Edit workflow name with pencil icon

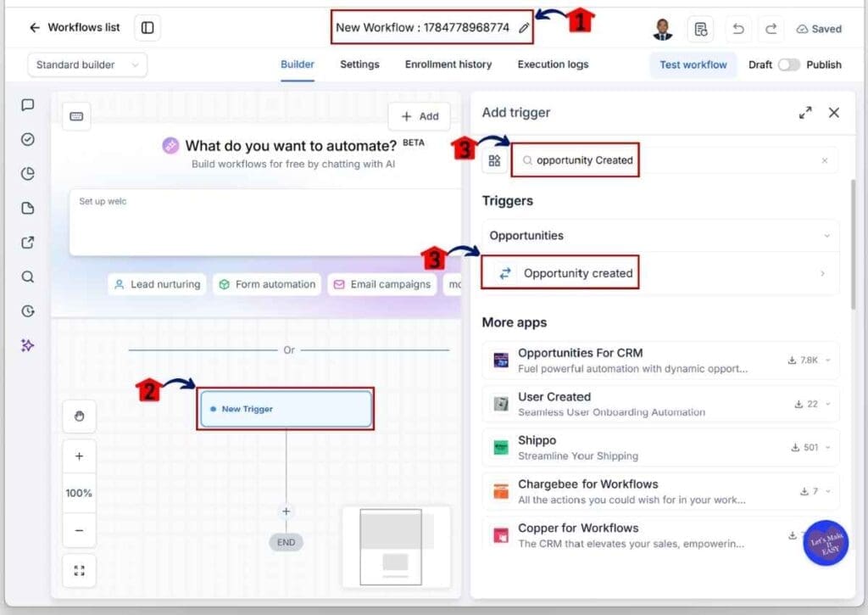tap(524, 28)
